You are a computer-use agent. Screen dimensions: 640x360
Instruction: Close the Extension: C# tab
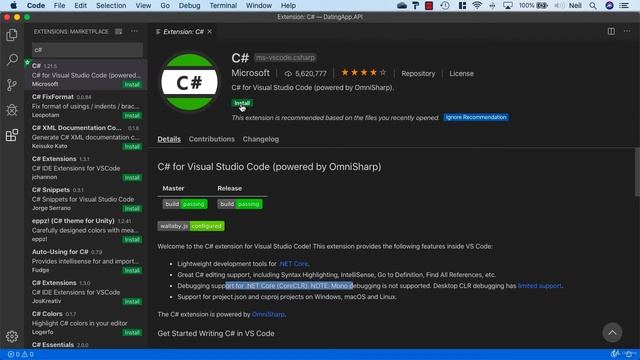pyautogui.click(x=210, y=31)
